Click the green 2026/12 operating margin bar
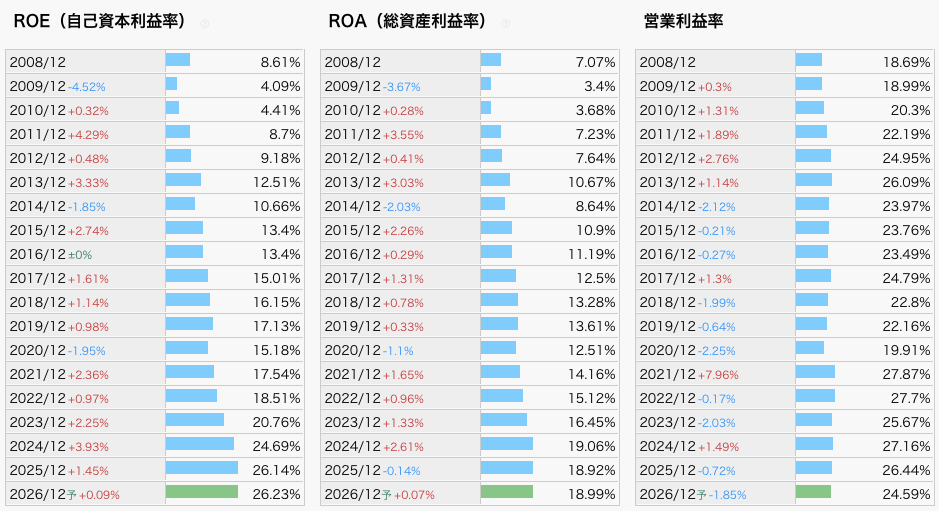Viewport: 939px width, 511px height. [813, 492]
